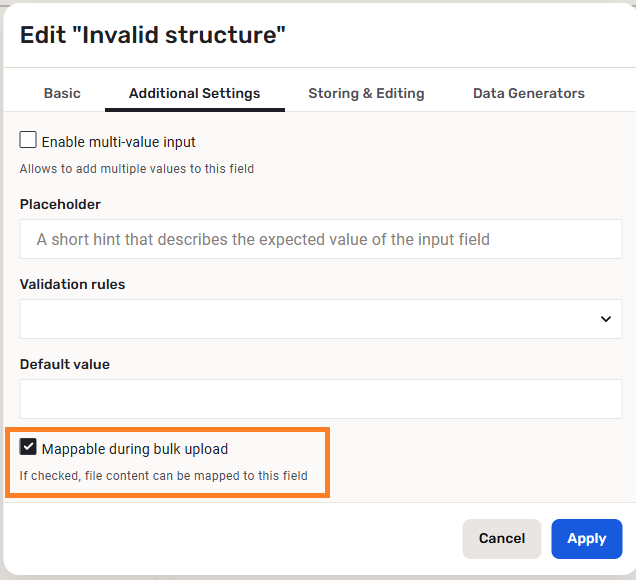The width and height of the screenshot is (636, 580).
Task: Click the "Enable multi-value input" label text
Action: 118,142
